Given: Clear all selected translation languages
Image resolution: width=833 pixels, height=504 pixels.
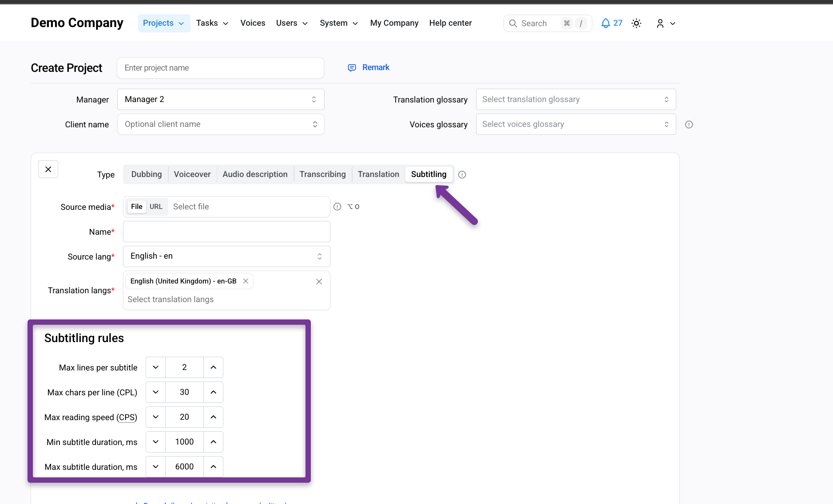Looking at the screenshot, I should [x=319, y=282].
